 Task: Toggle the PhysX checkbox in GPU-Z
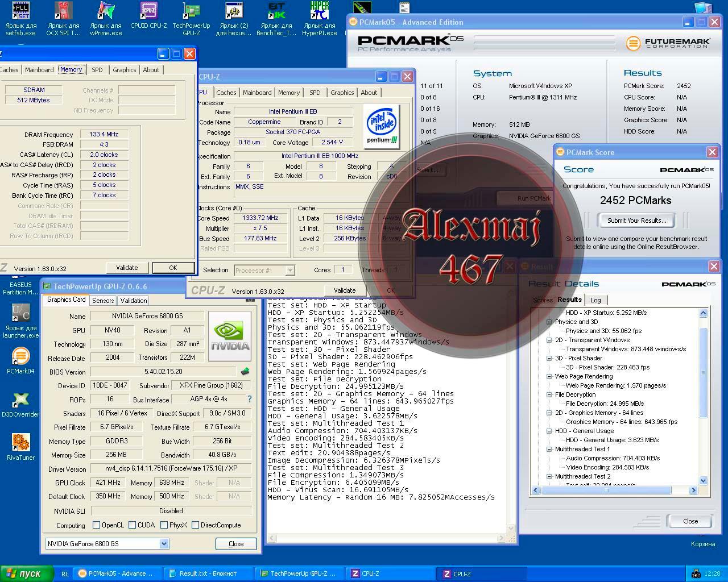tap(164, 525)
